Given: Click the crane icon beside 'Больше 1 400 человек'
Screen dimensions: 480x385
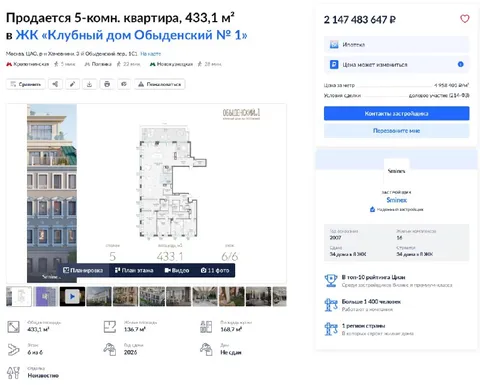Looking at the screenshot, I should pyautogui.click(x=331, y=305).
